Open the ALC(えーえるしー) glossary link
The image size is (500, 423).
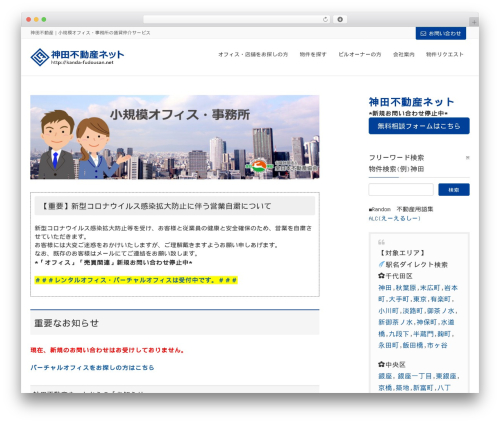[x=394, y=219]
